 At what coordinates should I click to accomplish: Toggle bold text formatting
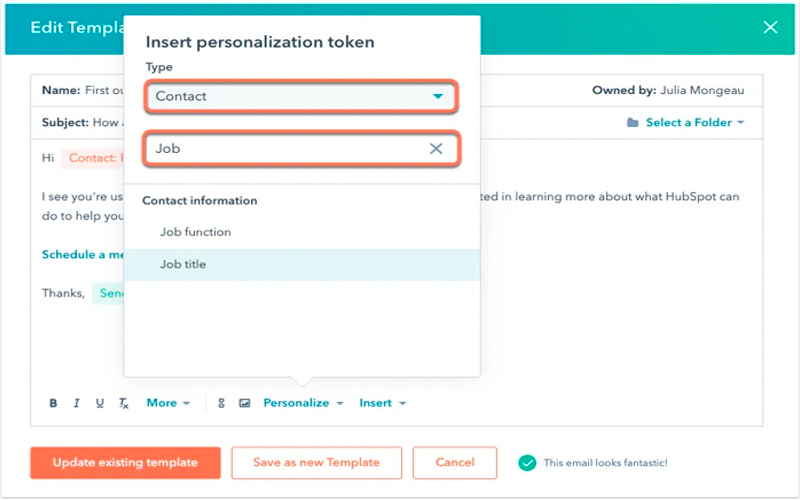(x=54, y=403)
